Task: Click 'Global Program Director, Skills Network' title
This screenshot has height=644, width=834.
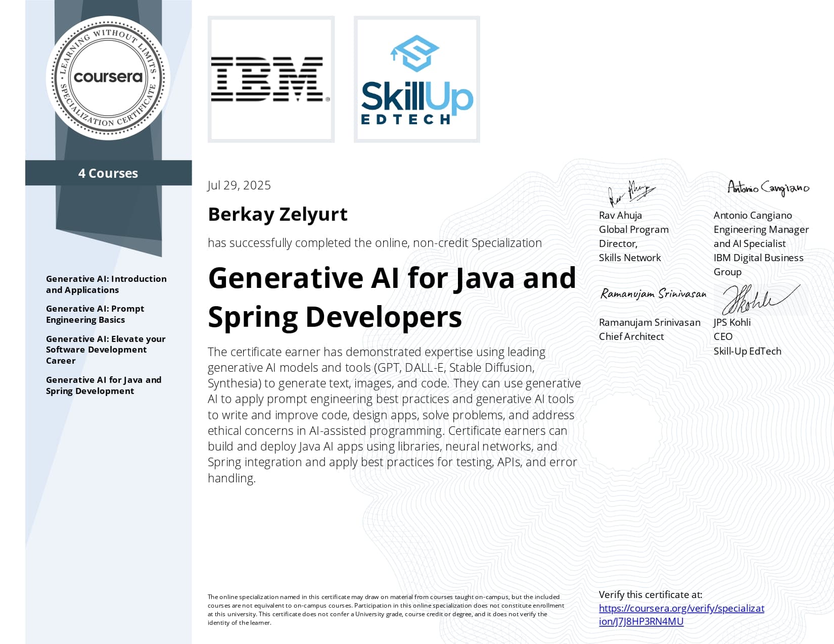Action: tap(634, 243)
